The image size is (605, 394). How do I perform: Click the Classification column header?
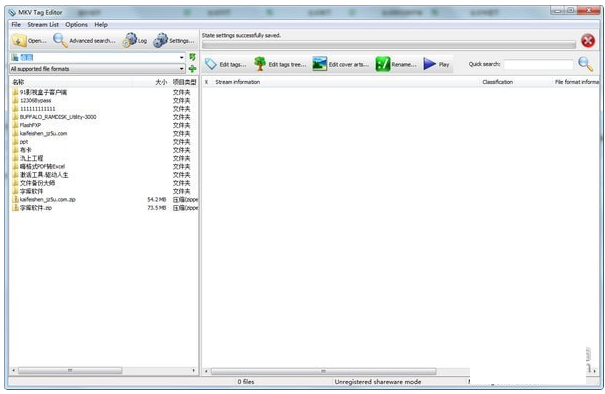pyautogui.click(x=497, y=82)
